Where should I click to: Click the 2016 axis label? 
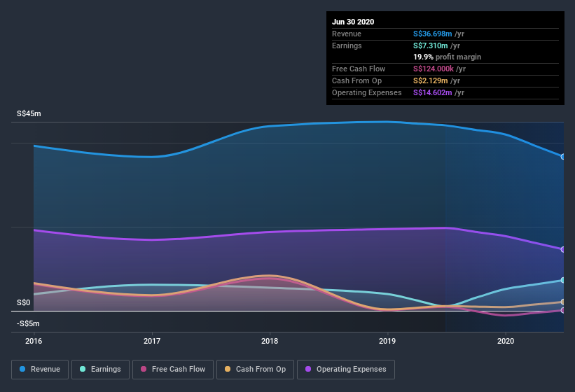(x=34, y=341)
